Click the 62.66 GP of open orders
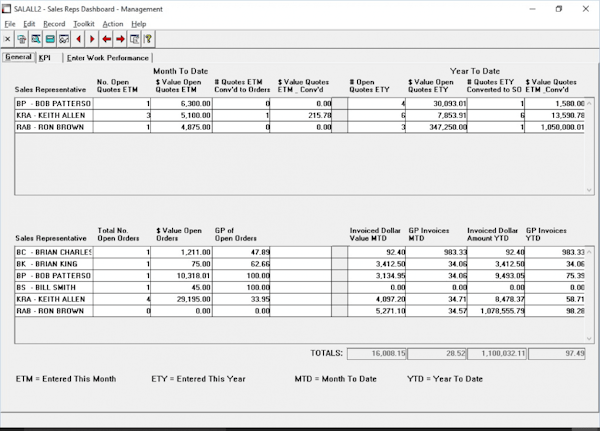The height and width of the screenshot is (431, 600). coord(241,264)
